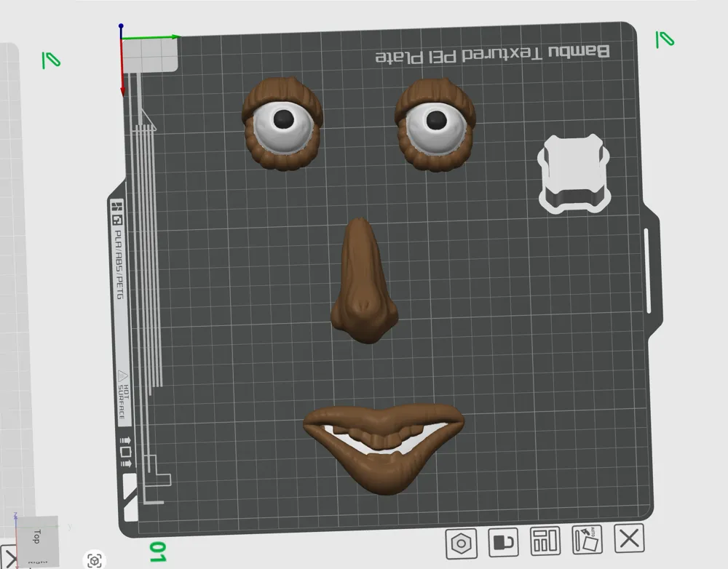Select the Right face of view cube
The image size is (728, 569).
tap(38, 563)
